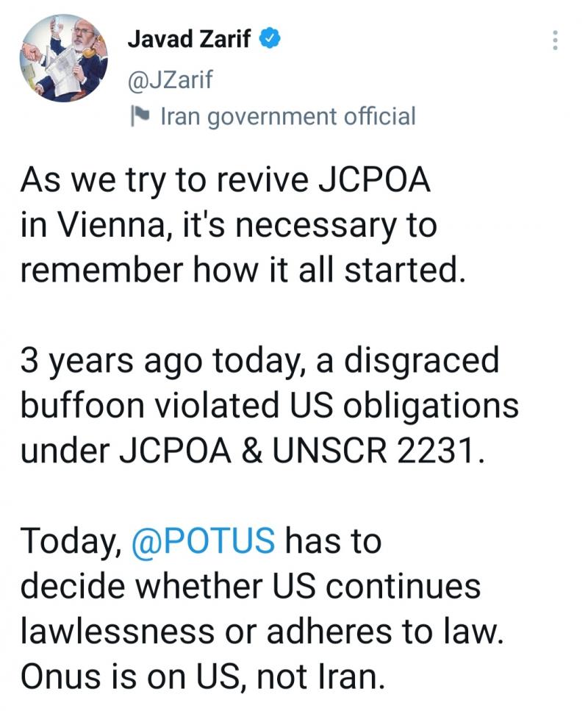
Task: Open the three-dot more options menu
Action: click(x=554, y=40)
